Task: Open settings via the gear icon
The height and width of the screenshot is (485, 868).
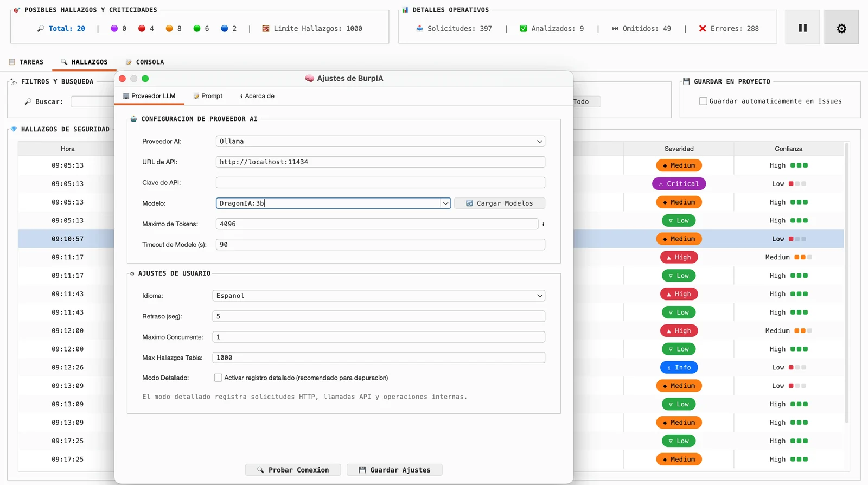Action: point(841,28)
